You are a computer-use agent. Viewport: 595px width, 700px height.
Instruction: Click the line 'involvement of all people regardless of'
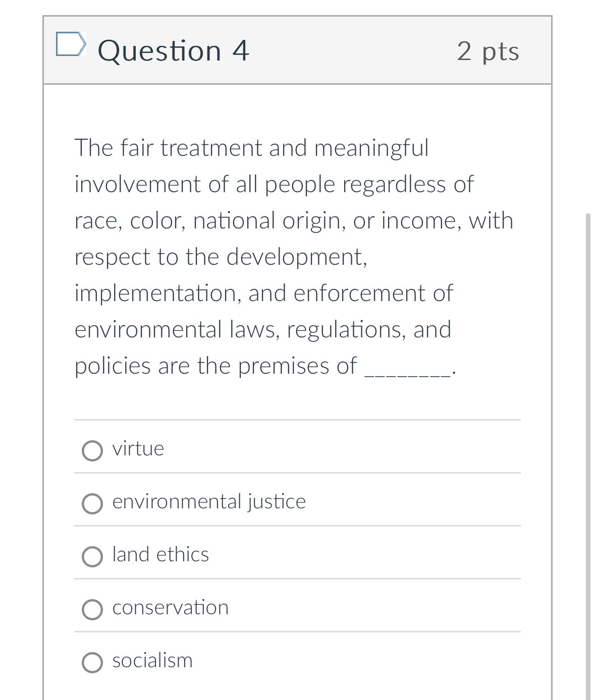click(x=274, y=184)
